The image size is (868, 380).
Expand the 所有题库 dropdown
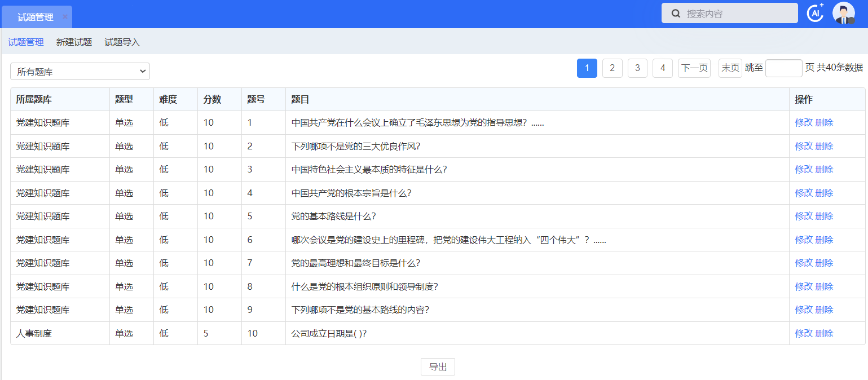[80, 72]
